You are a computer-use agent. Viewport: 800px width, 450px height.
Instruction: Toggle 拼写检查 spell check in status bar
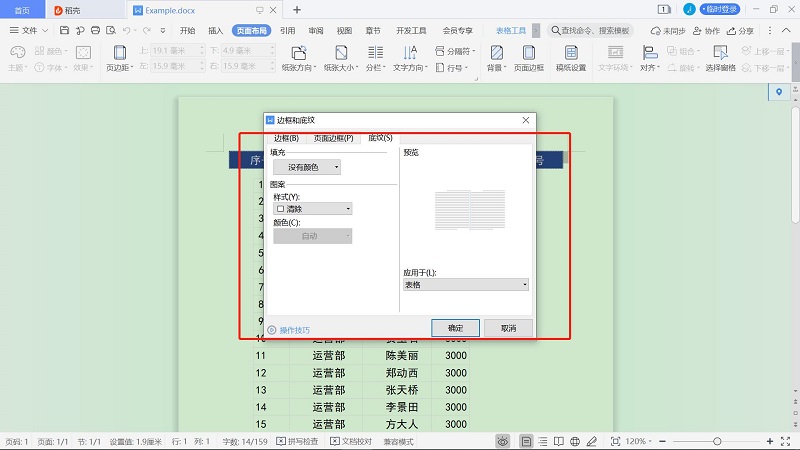tap(297, 441)
